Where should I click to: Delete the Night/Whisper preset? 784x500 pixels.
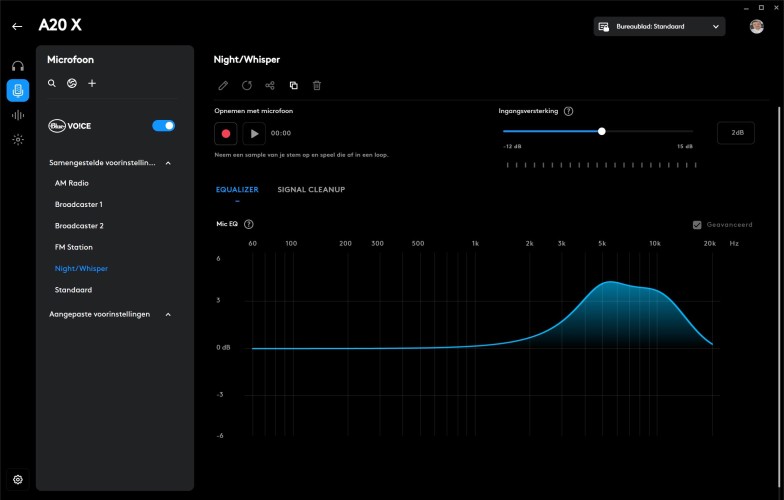pyautogui.click(x=317, y=86)
